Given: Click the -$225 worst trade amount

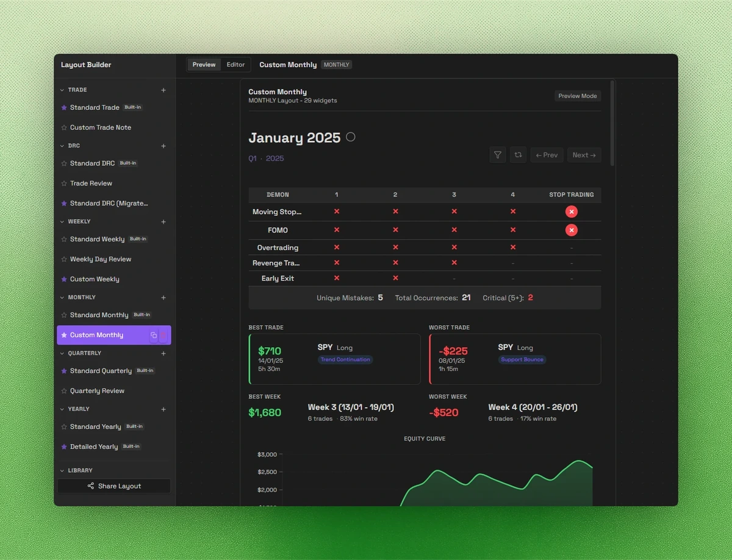Looking at the screenshot, I should (x=453, y=351).
